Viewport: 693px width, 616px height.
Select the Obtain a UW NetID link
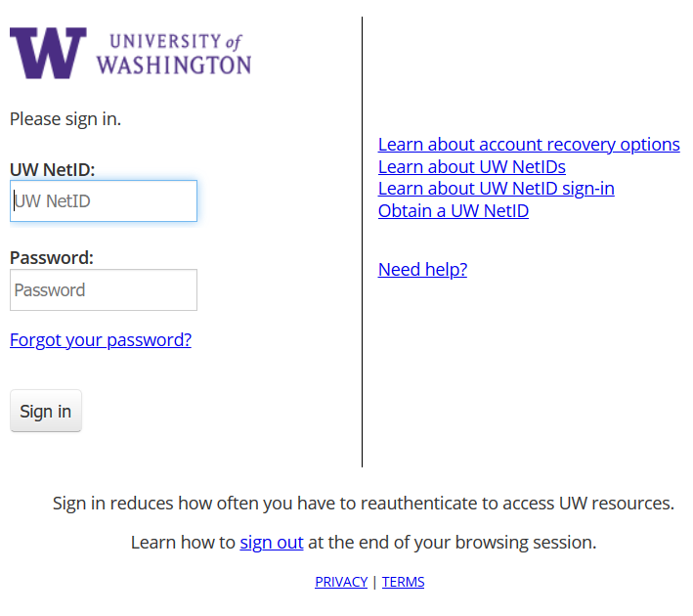(x=453, y=211)
